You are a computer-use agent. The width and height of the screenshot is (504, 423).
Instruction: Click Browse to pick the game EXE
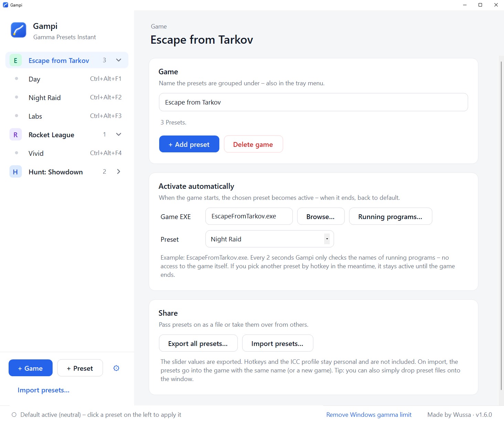tap(321, 216)
